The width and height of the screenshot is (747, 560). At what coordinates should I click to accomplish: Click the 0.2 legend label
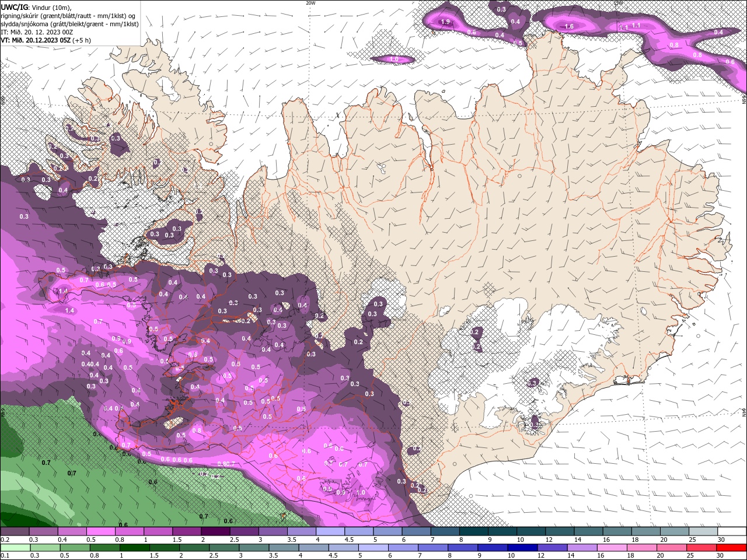tap(5, 540)
